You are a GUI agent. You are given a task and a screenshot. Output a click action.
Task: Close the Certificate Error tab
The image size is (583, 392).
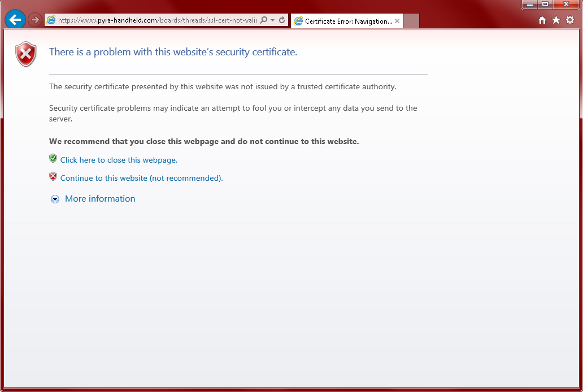pos(397,21)
